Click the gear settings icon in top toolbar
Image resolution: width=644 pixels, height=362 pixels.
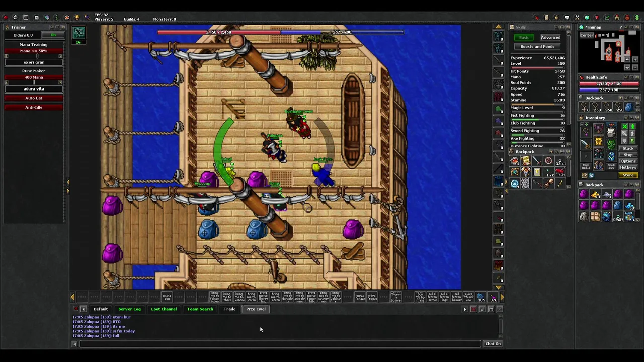tap(15, 18)
